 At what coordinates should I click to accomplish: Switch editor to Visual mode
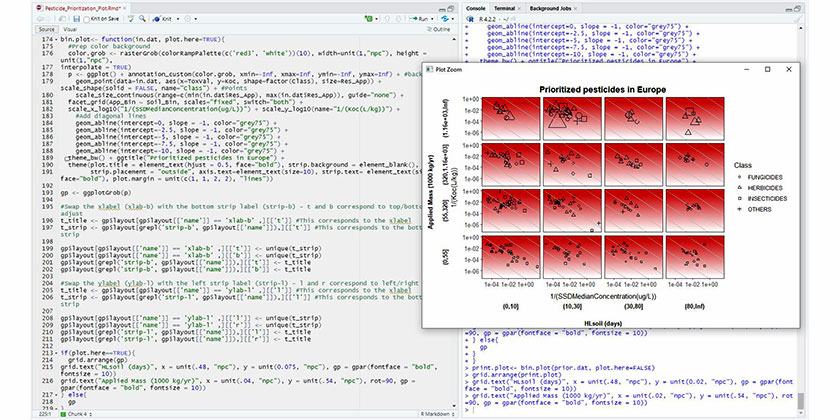[70, 29]
